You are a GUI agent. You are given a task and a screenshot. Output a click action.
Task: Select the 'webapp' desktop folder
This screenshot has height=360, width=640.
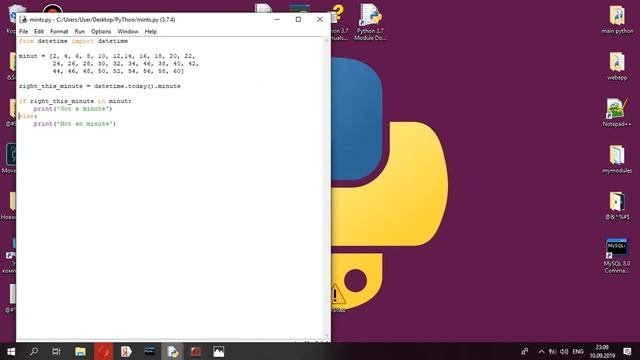pos(617,66)
